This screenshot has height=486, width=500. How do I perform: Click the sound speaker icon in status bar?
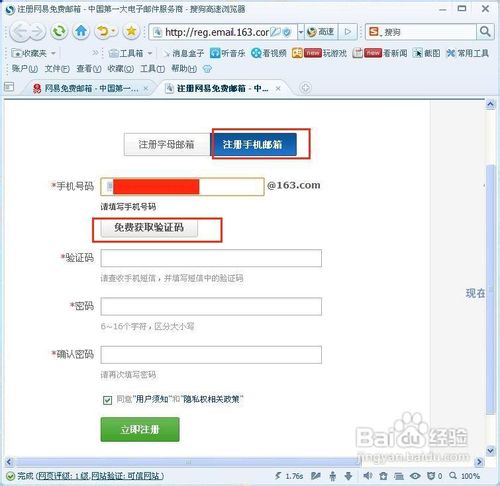point(367,476)
